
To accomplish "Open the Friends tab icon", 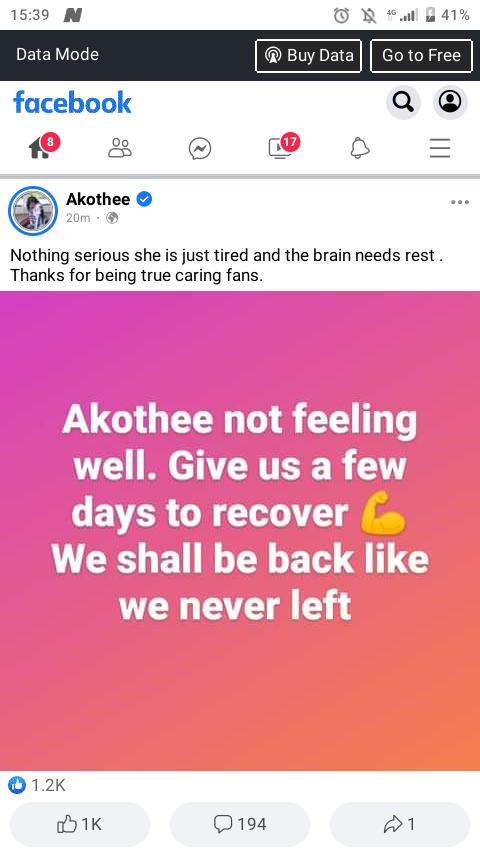I will pyautogui.click(x=120, y=148).
